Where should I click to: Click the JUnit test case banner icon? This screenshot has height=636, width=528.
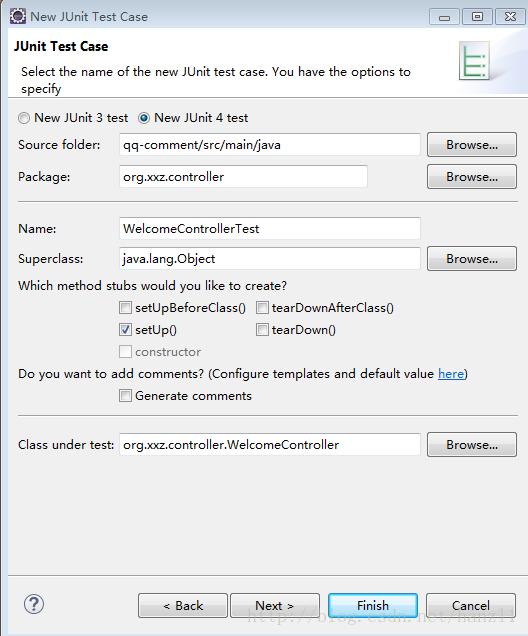point(474,61)
